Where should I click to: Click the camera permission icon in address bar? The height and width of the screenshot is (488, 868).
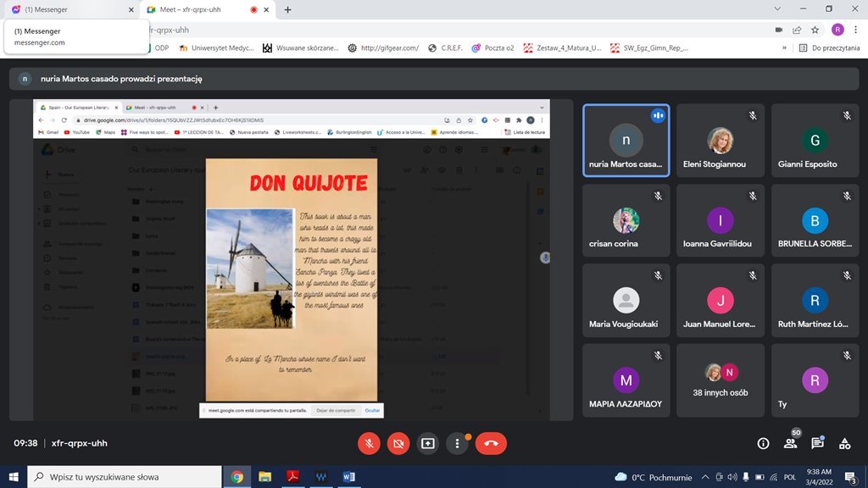coord(778,30)
